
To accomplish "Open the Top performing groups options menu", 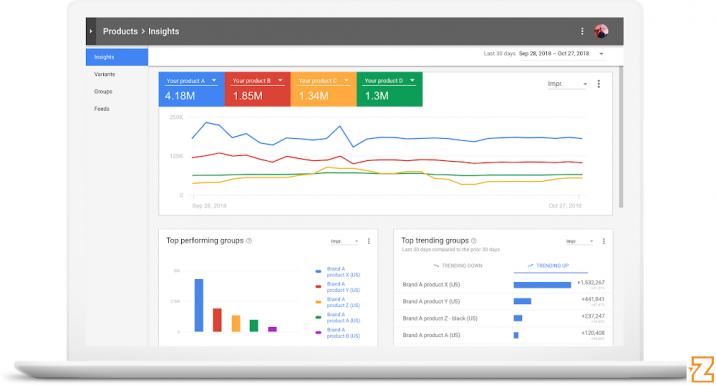I will point(369,241).
